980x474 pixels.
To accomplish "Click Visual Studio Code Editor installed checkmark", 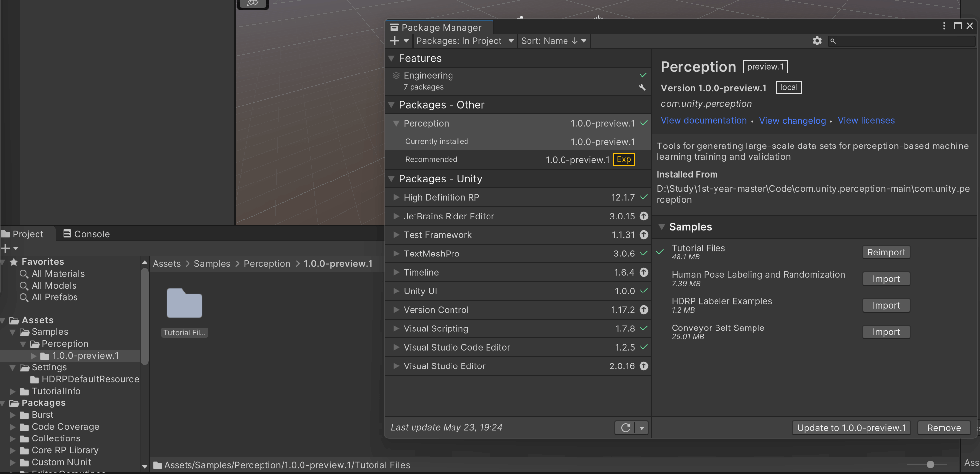I will pyautogui.click(x=644, y=347).
